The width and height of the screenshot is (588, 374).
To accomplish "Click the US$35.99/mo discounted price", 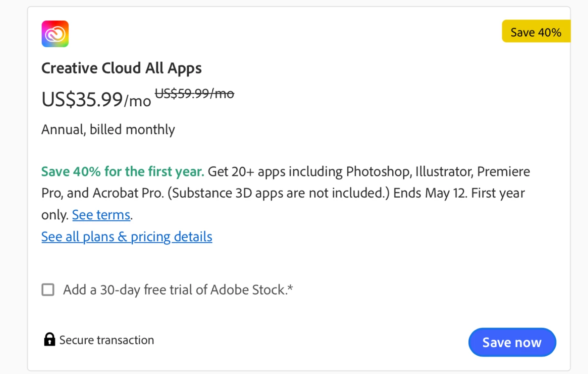I will (96, 99).
